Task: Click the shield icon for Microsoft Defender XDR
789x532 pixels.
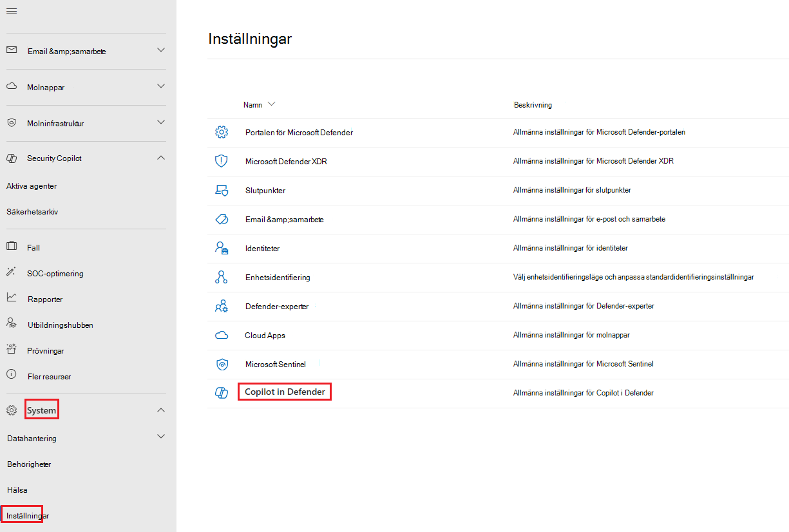Action: click(222, 161)
